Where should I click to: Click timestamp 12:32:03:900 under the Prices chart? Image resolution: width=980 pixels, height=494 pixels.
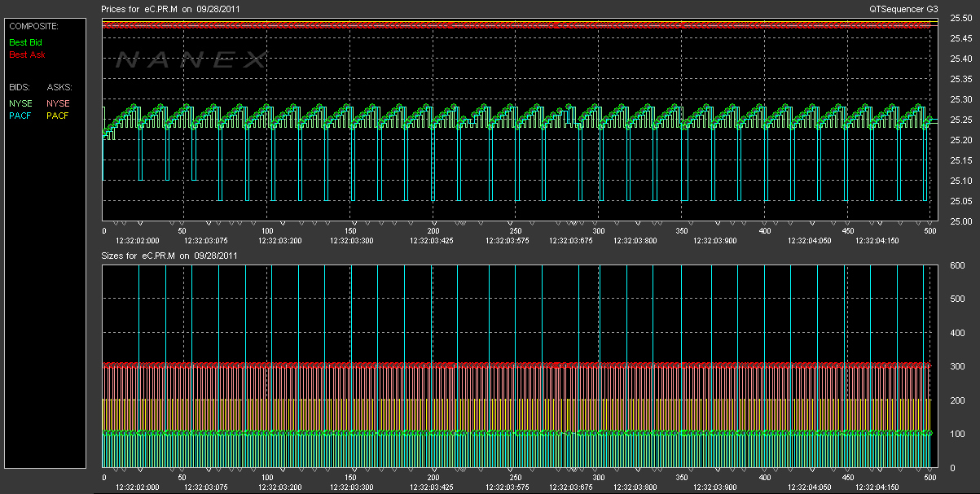click(x=715, y=241)
